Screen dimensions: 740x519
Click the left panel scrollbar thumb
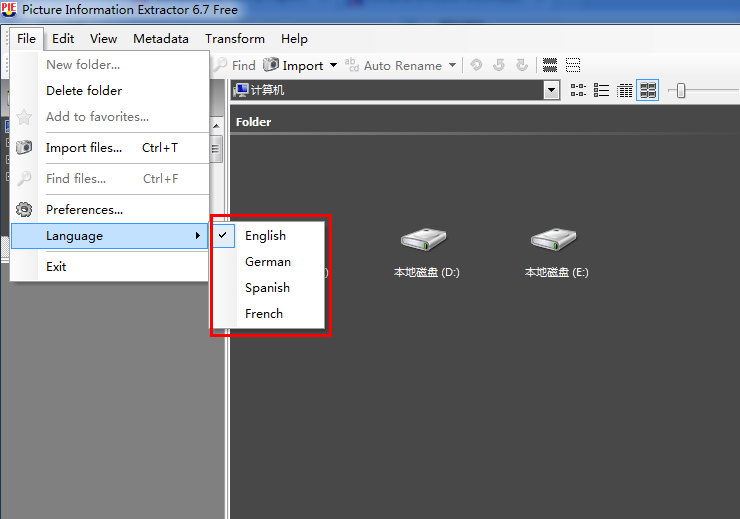click(216, 149)
